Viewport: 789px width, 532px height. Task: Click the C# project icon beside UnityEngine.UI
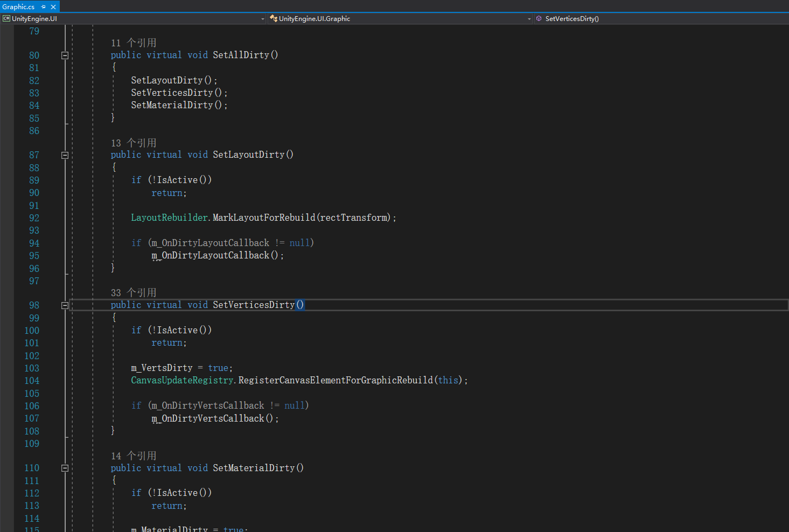pos(6,19)
